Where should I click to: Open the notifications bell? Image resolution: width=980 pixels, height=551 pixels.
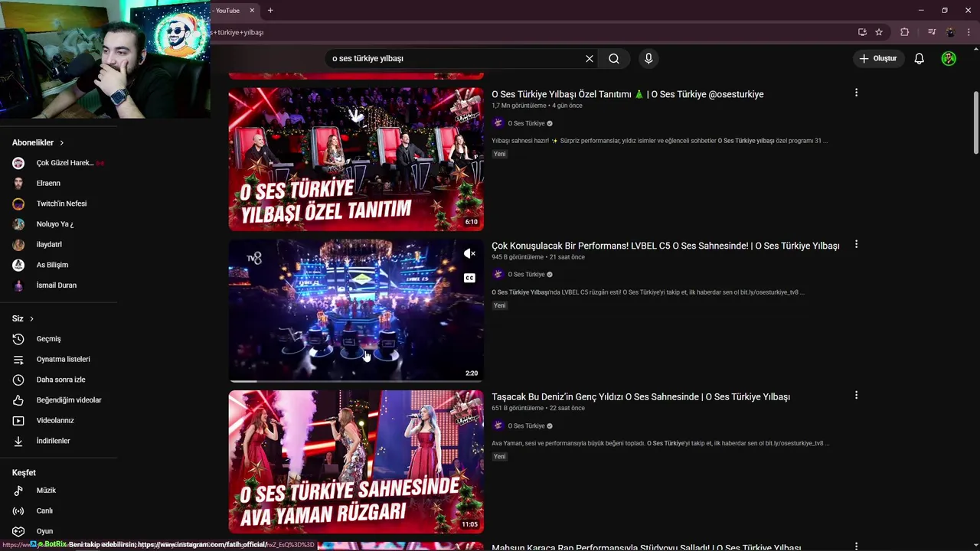(920, 59)
